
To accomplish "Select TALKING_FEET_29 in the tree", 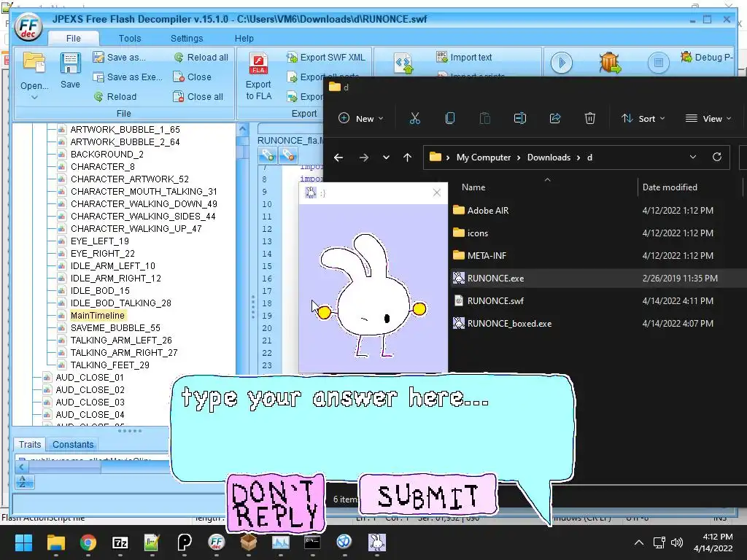I will (109, 365).
